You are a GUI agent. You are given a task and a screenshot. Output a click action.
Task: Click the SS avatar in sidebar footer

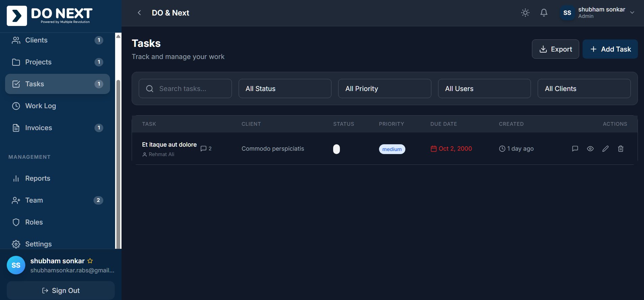[x=16, y=265]
